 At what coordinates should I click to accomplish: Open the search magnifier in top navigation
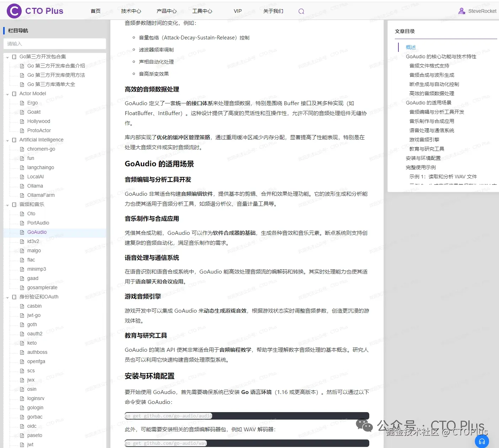coord(301,11)
